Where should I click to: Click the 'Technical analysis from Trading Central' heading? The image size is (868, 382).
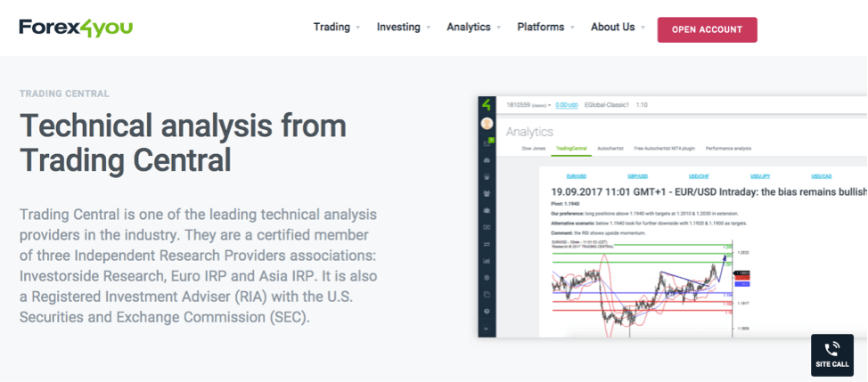coord(184,143)
